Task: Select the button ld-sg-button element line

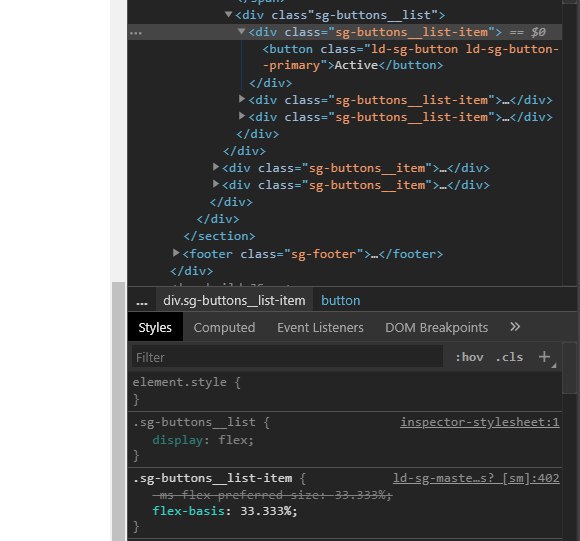Action: pos(410,57)
